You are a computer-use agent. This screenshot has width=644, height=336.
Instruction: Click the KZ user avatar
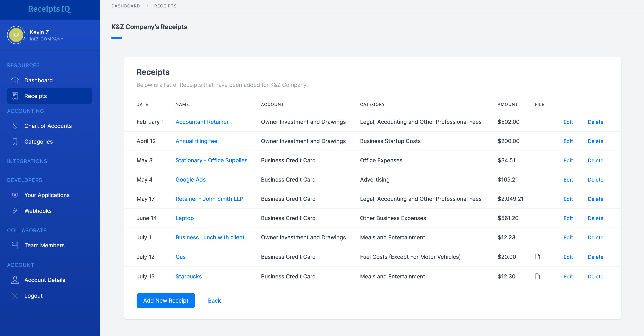click(x=16, y=35)
